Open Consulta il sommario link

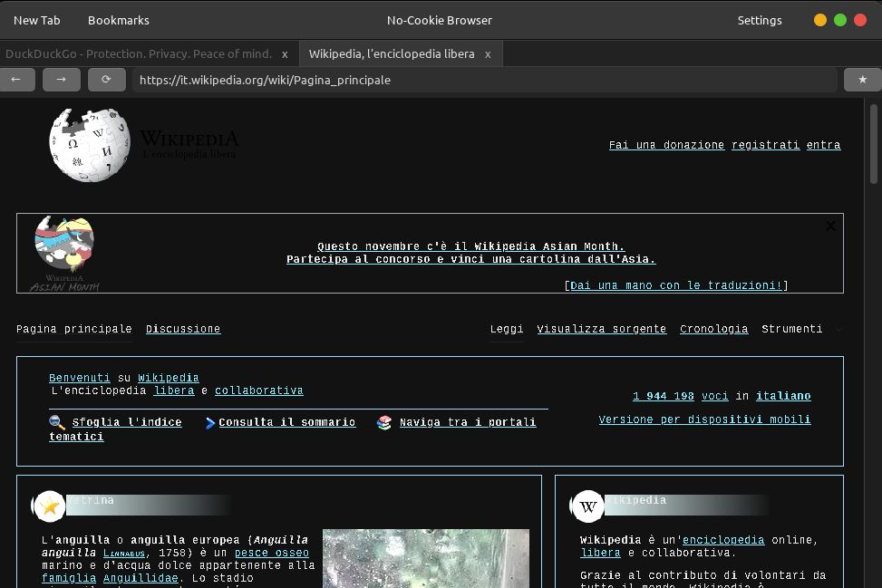(x=286, y=422)
